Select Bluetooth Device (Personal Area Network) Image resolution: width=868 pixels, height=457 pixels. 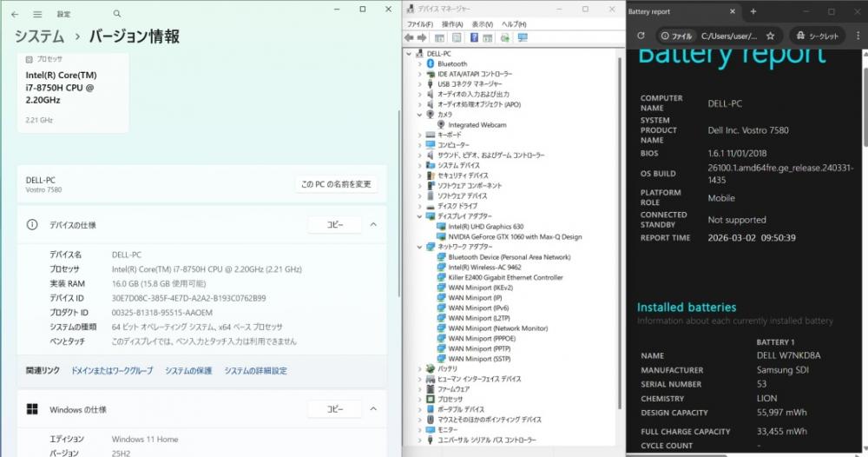tap(510, 257)
